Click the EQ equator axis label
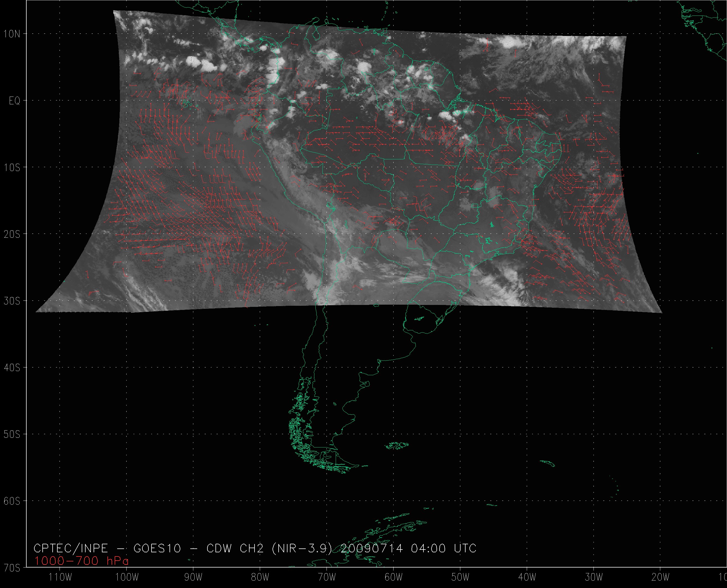This screenshot has height=588, width=727. 15,101
